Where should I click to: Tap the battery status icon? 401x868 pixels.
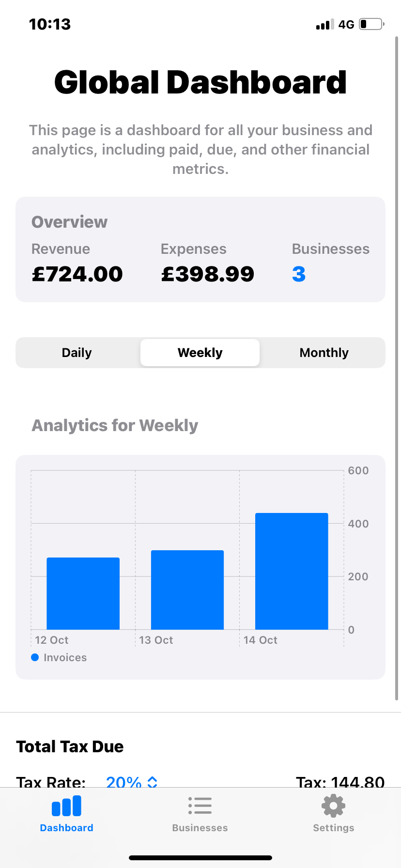pyautogui.click(x=371, y=24)
